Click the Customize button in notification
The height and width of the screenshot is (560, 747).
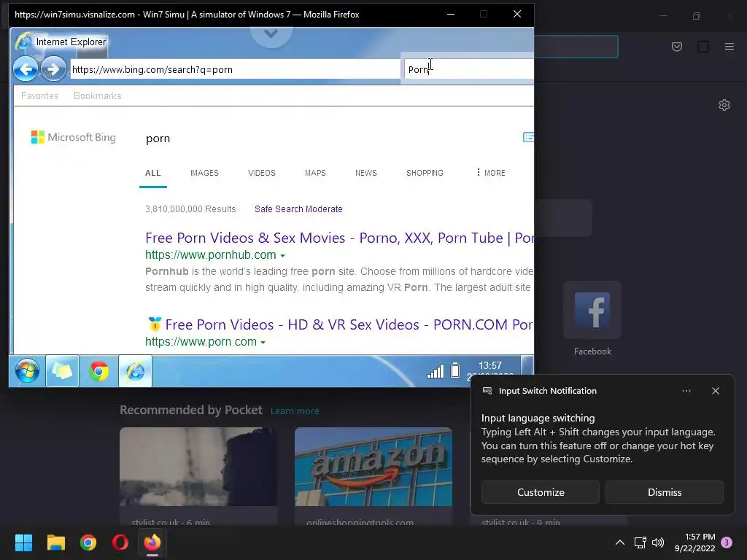pos(541,492)
